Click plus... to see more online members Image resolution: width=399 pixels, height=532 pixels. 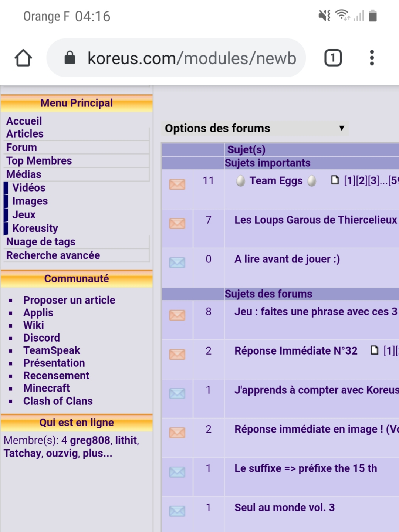[x=97, y=453]
